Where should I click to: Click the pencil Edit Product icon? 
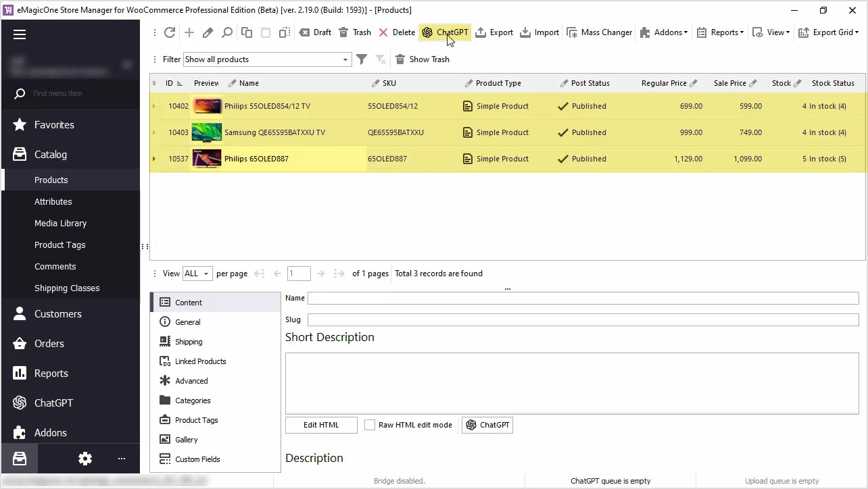pyautogui.click(x=208, y=32)
